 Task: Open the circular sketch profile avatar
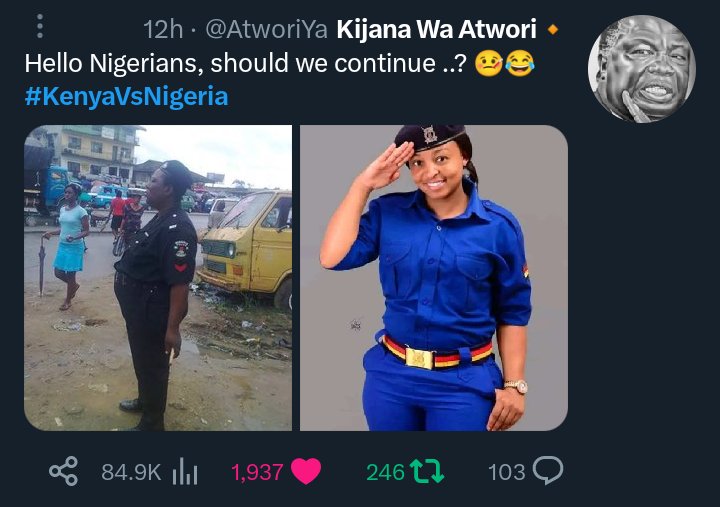pos(641,69)
